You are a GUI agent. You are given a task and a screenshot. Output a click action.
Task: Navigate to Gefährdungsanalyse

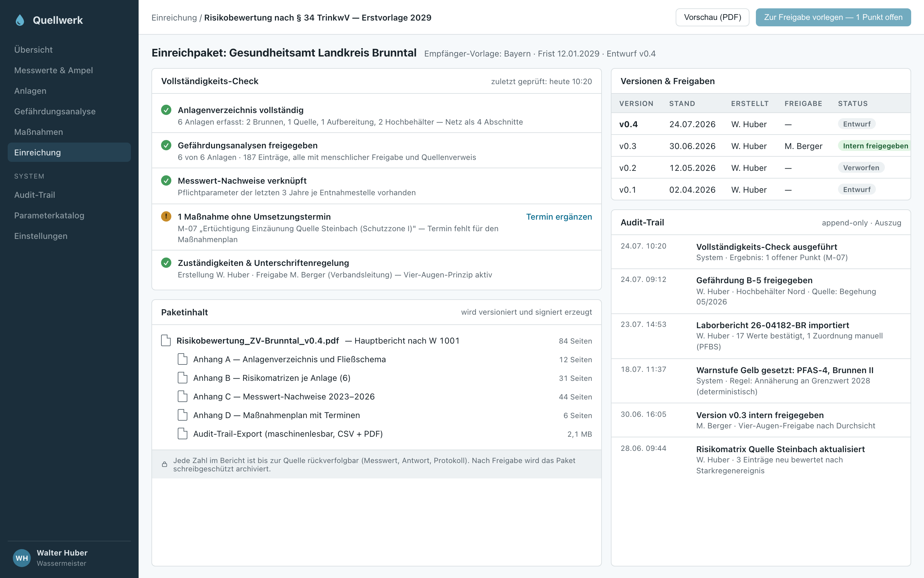[x=69, y=111]
